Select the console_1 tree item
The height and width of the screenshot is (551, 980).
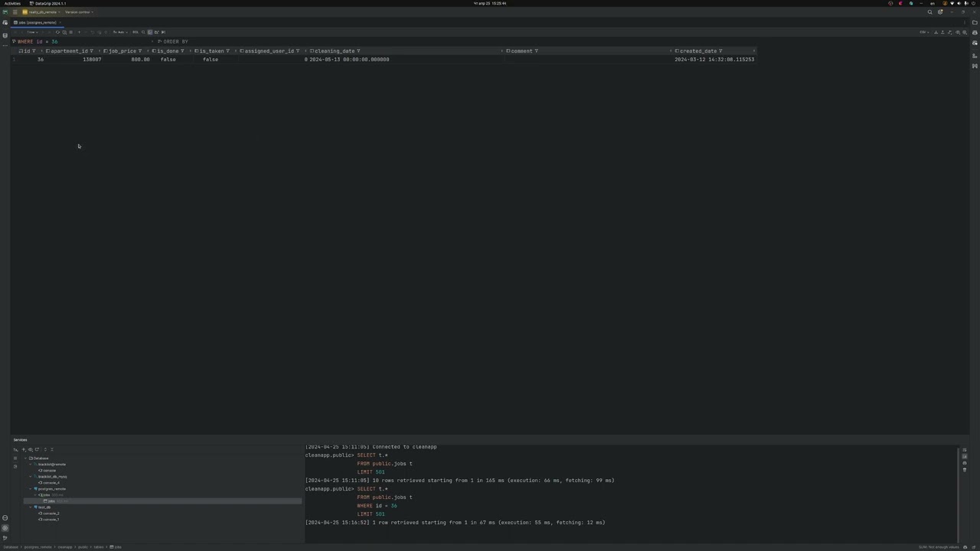pos(50,520)
